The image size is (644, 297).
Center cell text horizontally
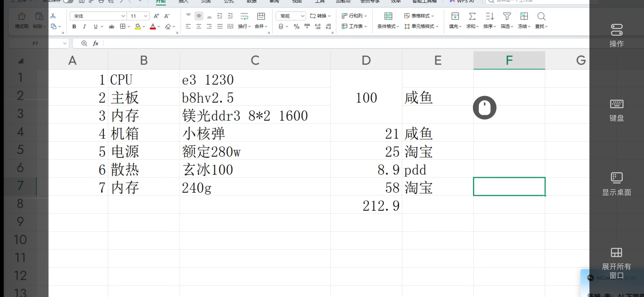199,26
